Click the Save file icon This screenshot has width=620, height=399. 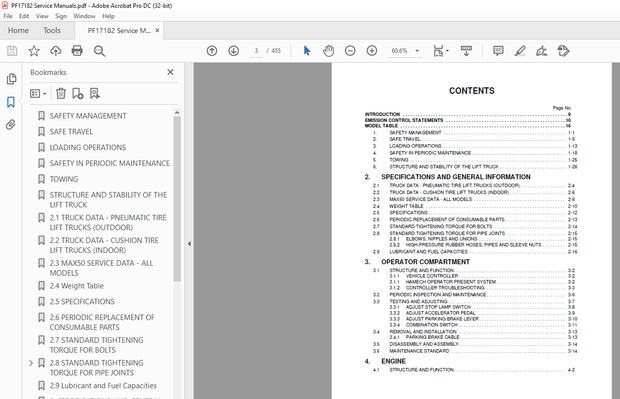pyautogui.click(x=12, y=51)
